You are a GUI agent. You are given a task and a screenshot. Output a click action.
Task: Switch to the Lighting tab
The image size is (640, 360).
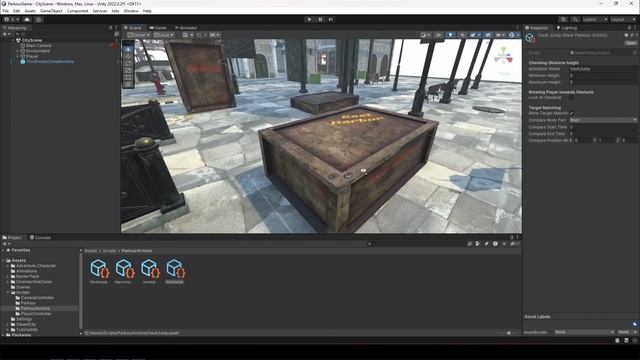point(567,28)
